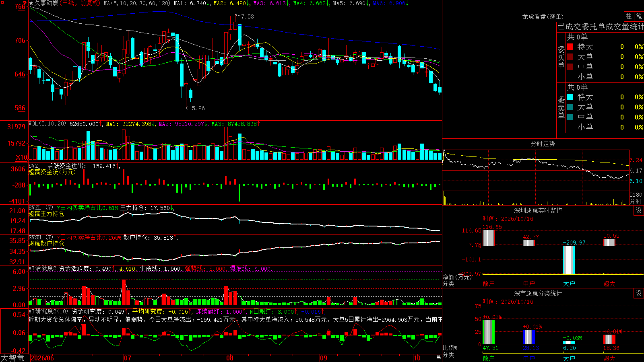Open 设 settings for 深圳超赢实时监控
The height and width of the screenshot is (362, 644).
(x=639, y=210)
